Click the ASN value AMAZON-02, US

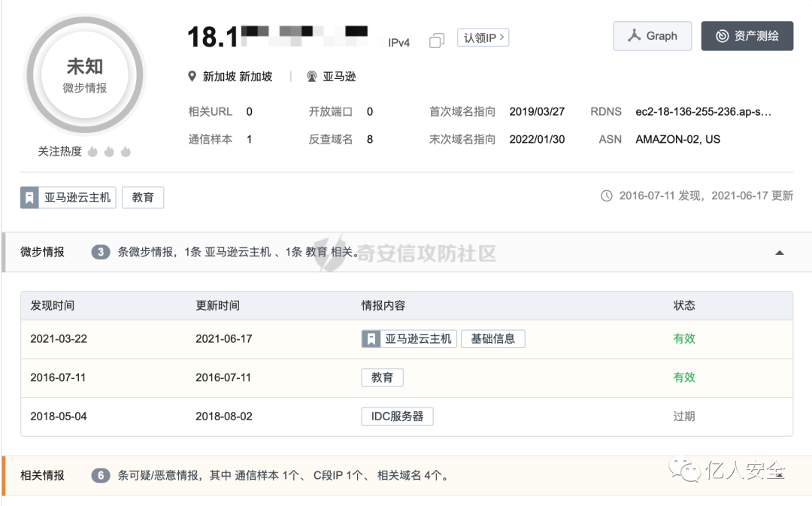tap(678, 139)
